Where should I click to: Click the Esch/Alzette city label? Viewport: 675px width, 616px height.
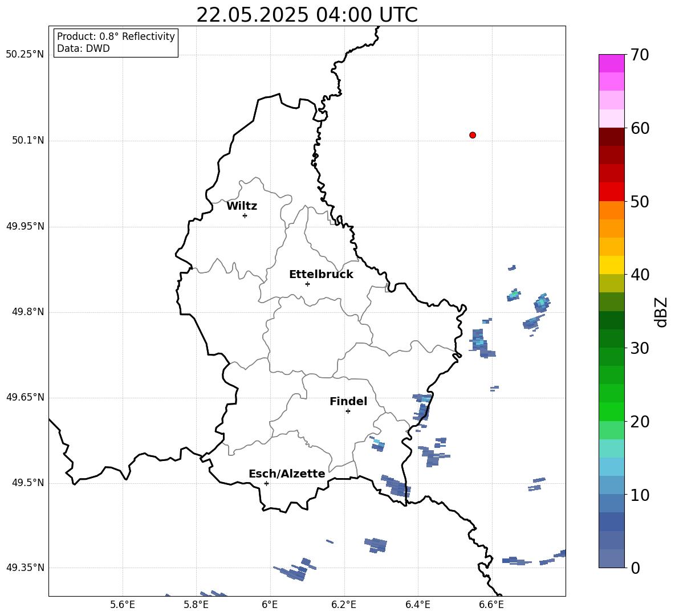(x=287, y=474)
